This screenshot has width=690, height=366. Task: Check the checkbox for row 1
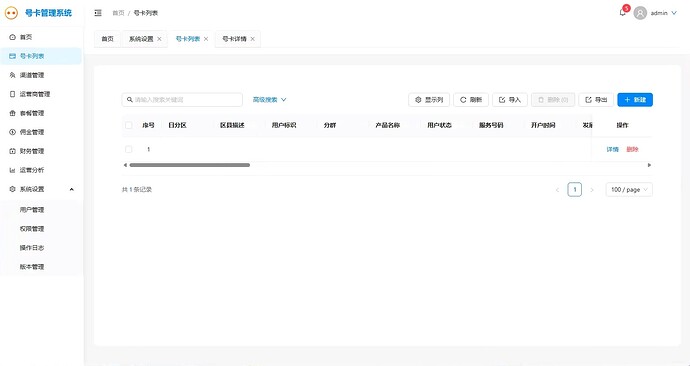point(128,150)
